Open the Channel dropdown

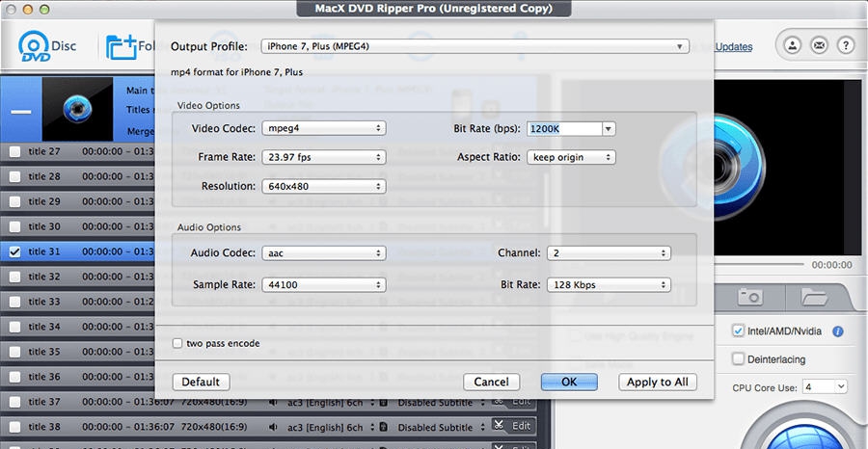pyautogui.click(x=609, y=253)
